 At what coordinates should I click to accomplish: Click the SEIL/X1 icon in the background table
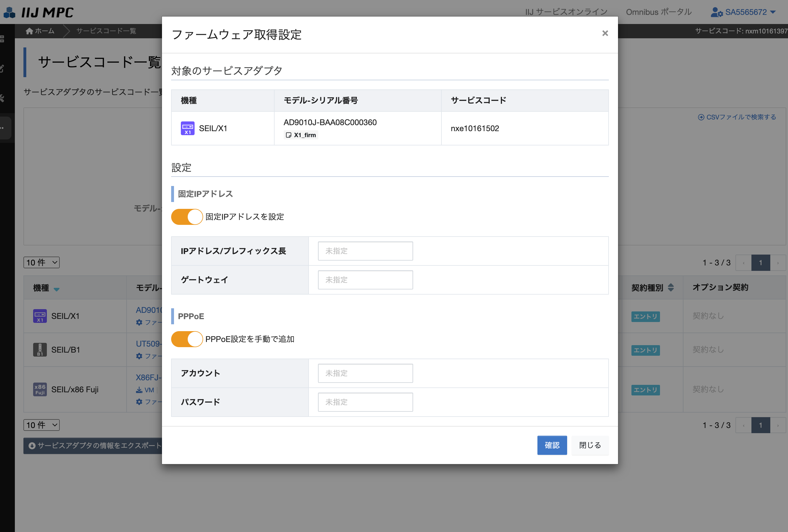coord(40,316)
